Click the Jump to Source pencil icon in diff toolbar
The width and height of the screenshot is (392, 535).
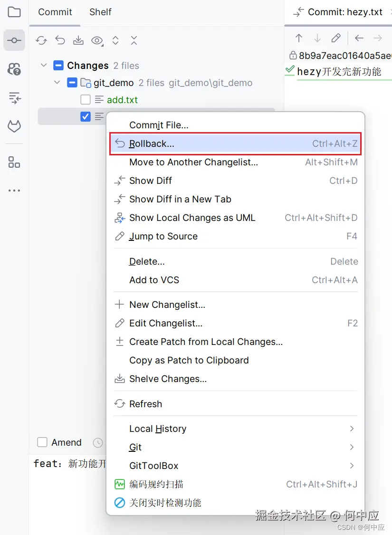point(336,38)
